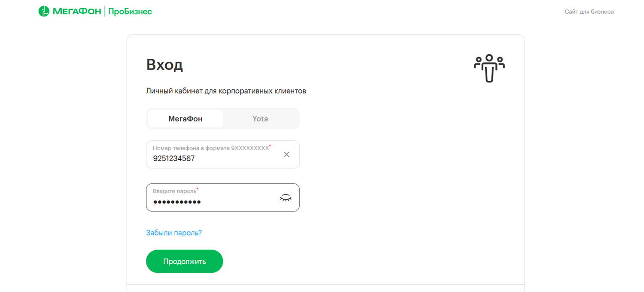Screen dimensions: 644x292
Task: Click the МегаФон wordmark in the header
Action: [x=77, y=12]
